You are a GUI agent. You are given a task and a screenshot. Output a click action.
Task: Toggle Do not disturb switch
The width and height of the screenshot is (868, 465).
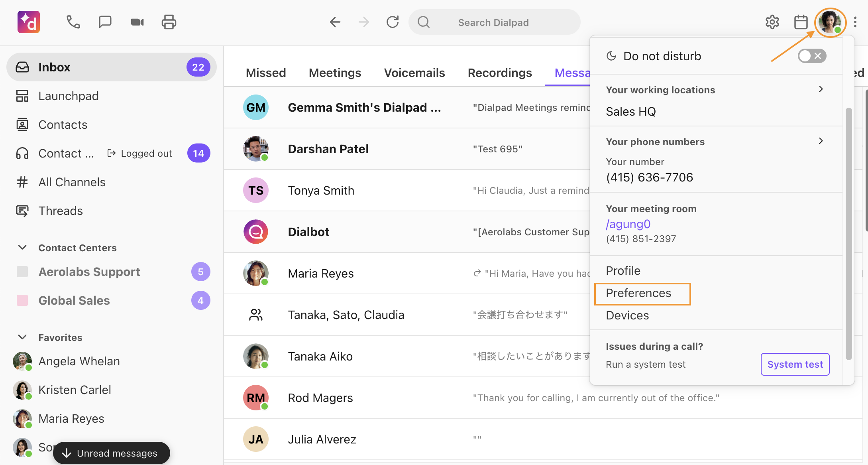[x=812, y=56]
